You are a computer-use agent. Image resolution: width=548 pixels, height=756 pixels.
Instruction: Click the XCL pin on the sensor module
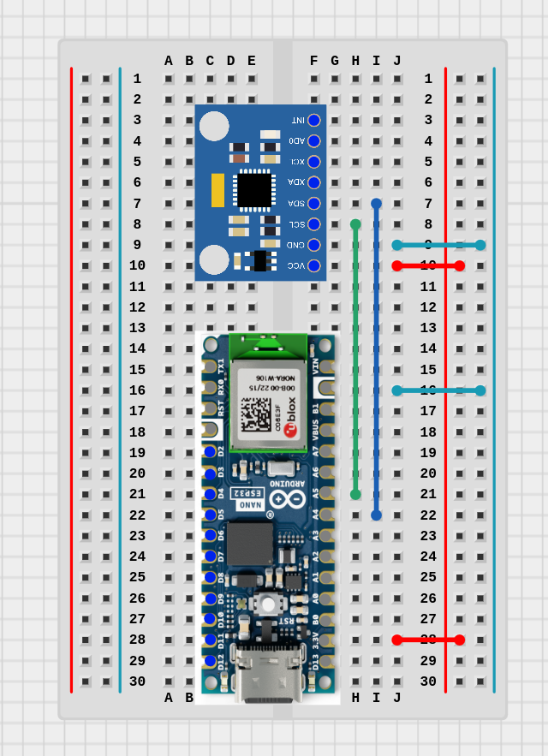(x=314, y=162)
